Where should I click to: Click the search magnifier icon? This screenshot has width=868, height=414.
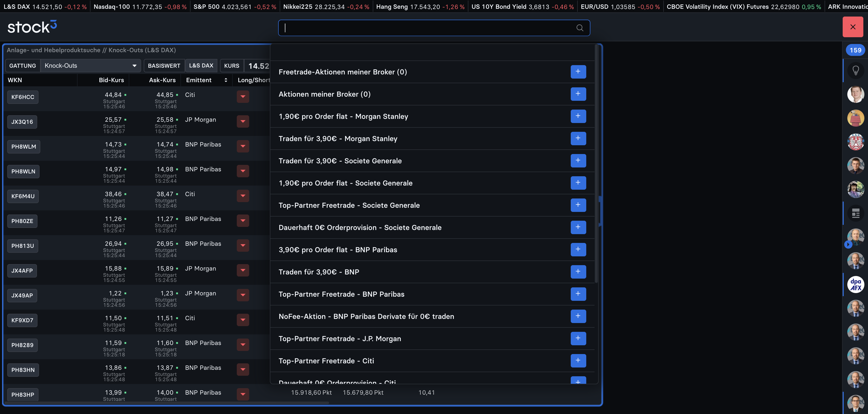tap(580, 28)
